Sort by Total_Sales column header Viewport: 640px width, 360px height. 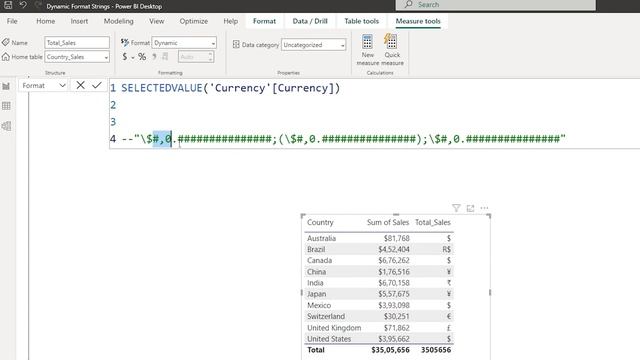tap(433, 222)
